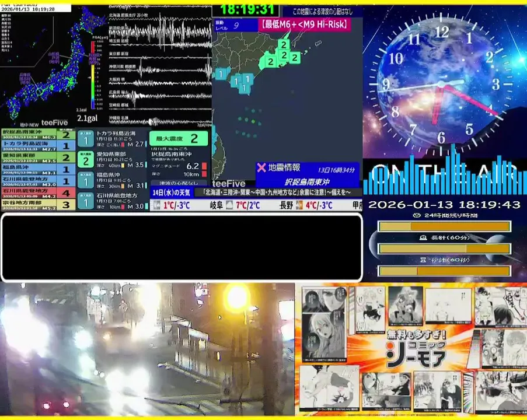Select intensity 1 badge for 福島県沖 detail entry
The width and height of the screenshot is (527, 420).
coord(86,180)
